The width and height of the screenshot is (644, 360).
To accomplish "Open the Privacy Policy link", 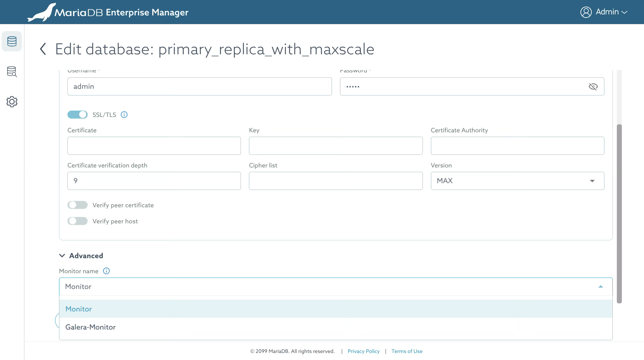I will [363, 351].
